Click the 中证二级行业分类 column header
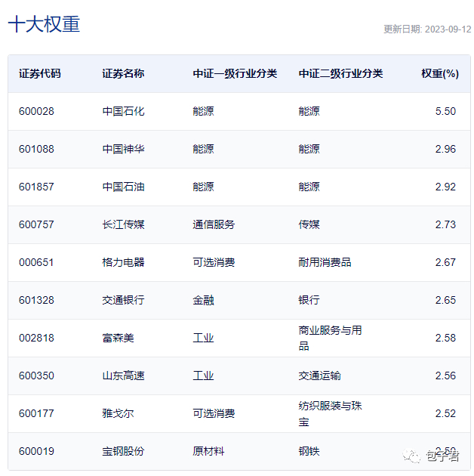The height and width of the screenshot is (476, 474). pos(340,74)
